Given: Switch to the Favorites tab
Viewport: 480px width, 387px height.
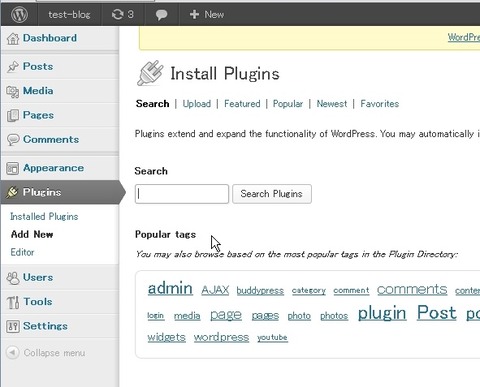Looking at the screenshot, I should [x=380, y=104].
